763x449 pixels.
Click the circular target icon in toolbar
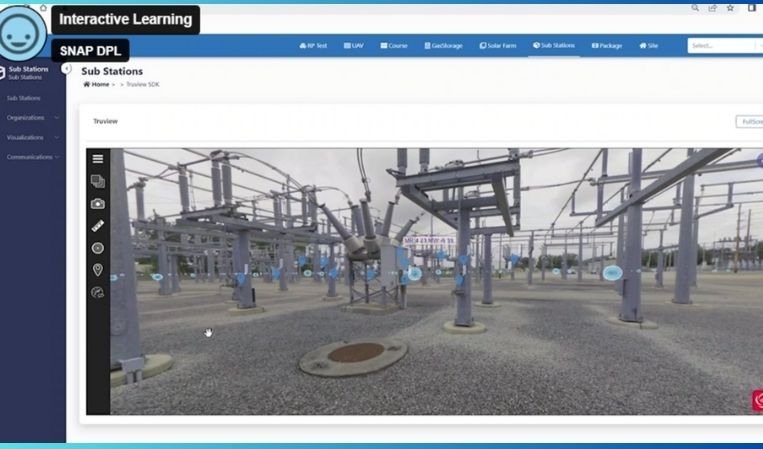pyautogui.click(x=98, y=248)
